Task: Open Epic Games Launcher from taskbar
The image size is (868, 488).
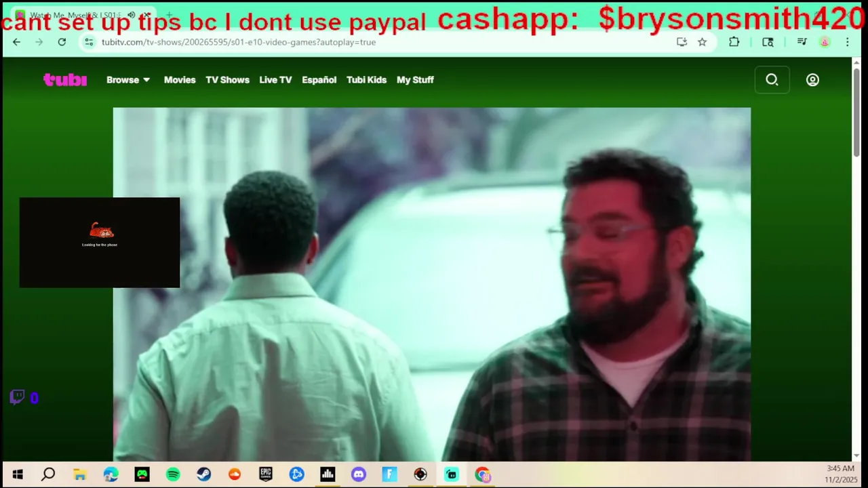Action: click(x=266, y=474)
